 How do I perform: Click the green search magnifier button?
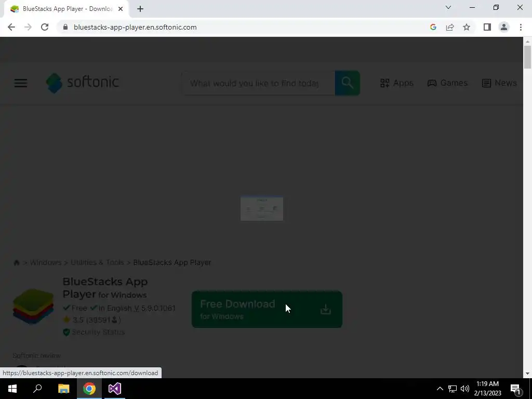click(348, 83)
